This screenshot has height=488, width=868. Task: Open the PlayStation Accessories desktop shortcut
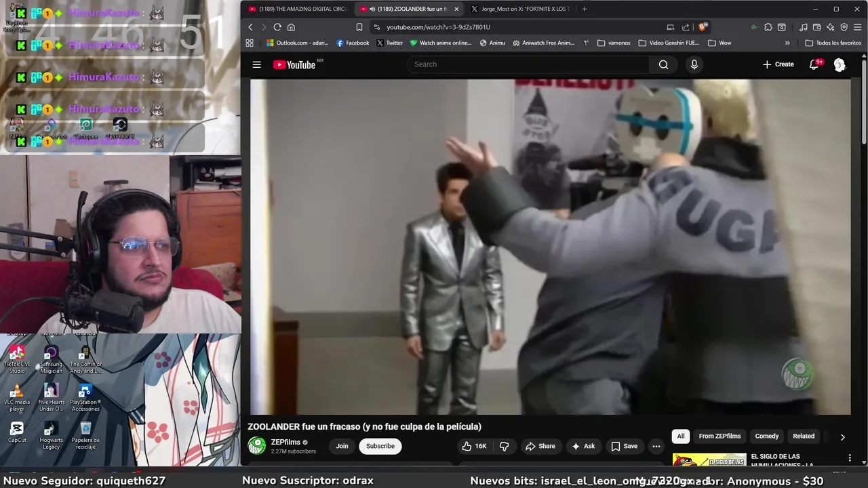85,397
